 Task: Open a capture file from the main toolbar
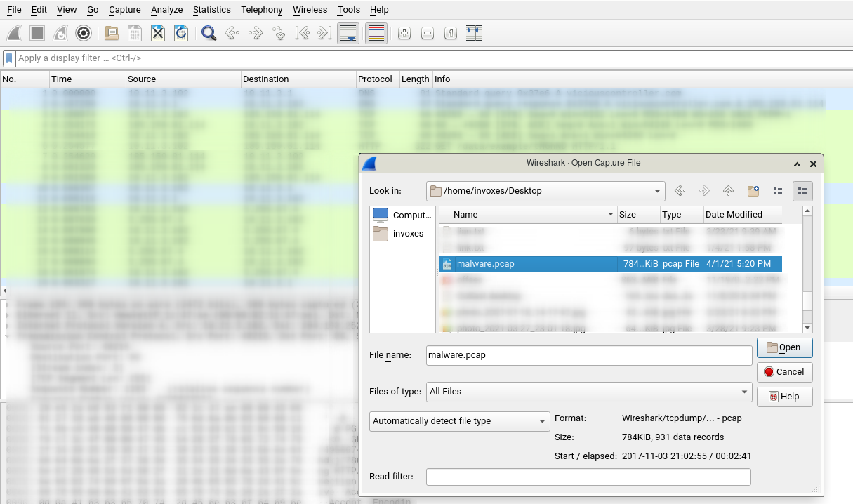coord(112,33)
